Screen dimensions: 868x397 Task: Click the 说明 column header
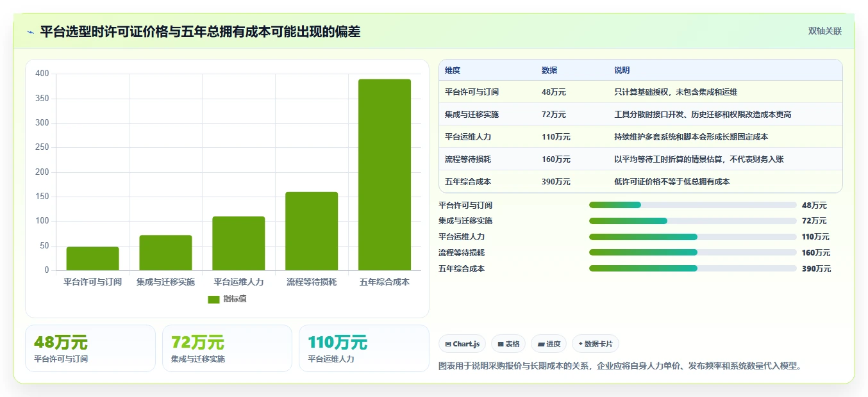[622, 70]
